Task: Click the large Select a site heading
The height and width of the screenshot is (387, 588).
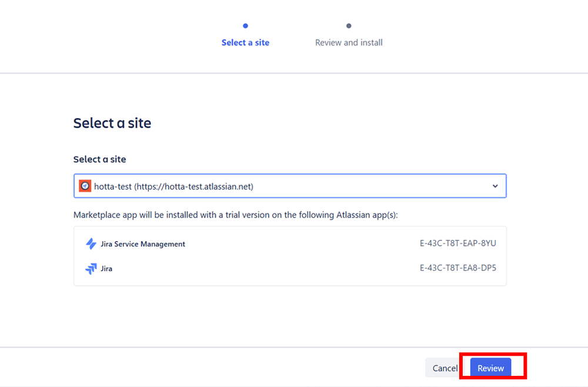Action: (112, 123)
